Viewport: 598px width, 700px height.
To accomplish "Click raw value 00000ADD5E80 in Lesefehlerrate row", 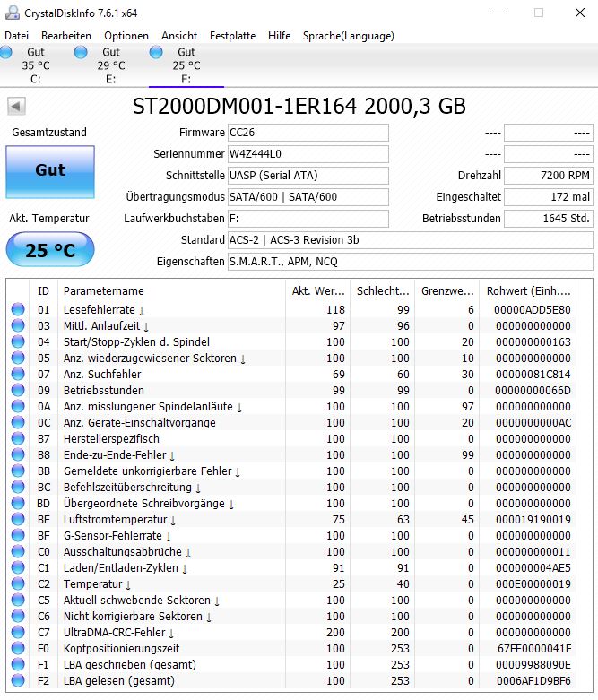I will 533,309.
